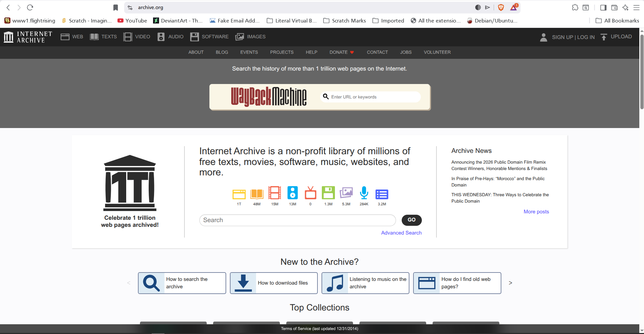The height and width of the screenshot is (334, 644).
Task: Open the Texts book icon in top navigation
Action: [94, 37]
